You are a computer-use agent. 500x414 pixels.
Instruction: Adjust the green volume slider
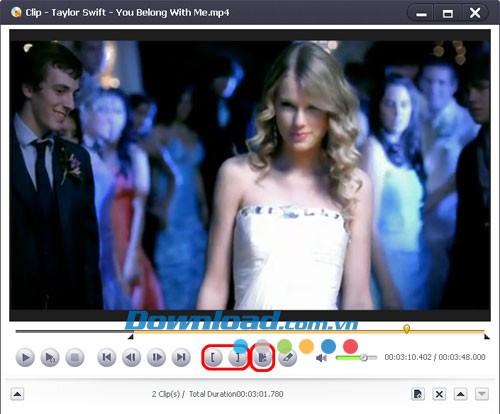tap(356, 358)
